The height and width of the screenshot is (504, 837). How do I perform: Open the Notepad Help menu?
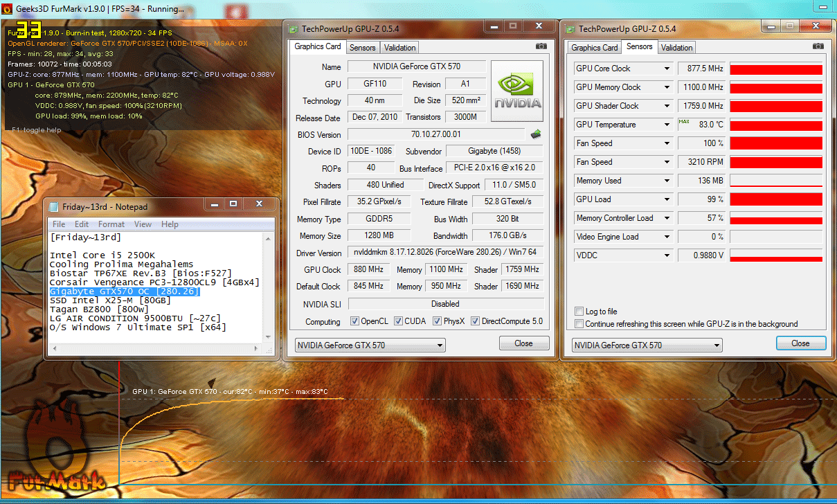tap(170, 224)
